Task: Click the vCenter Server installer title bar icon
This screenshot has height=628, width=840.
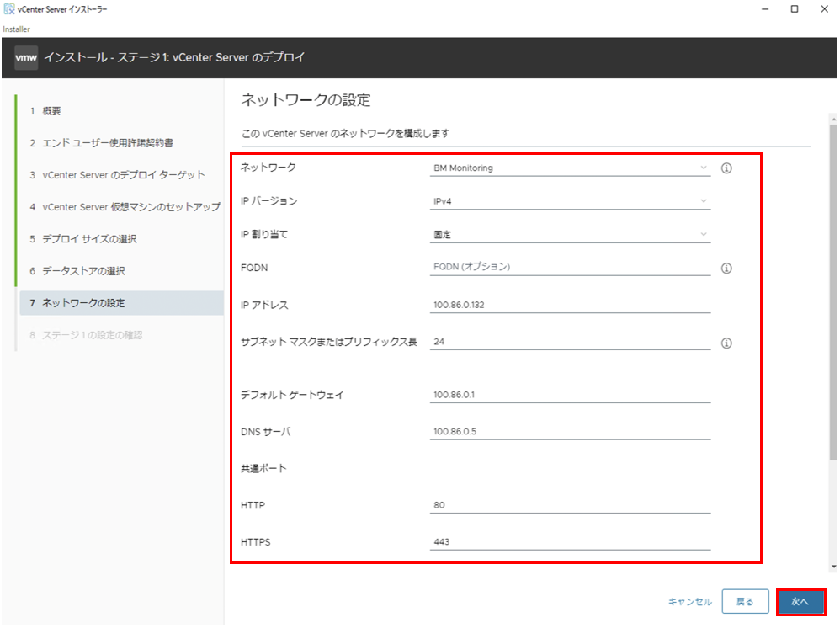Action: tap(9, 9)
